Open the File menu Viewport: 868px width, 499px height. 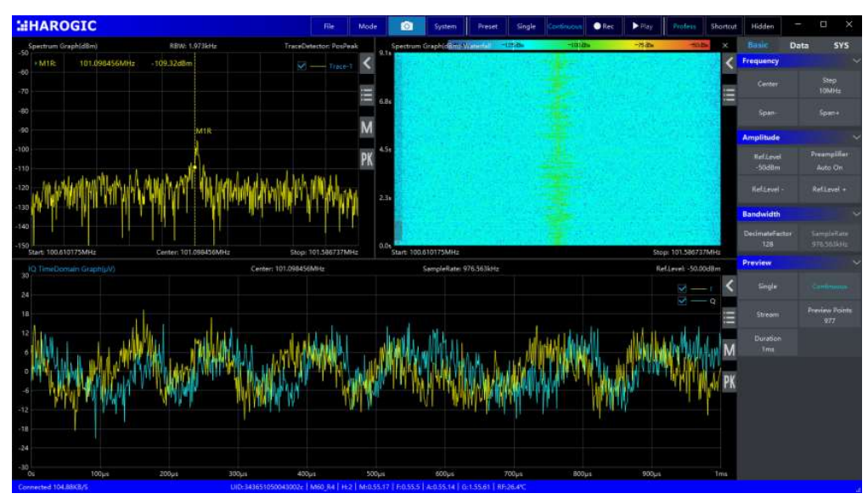pos(329,26)
